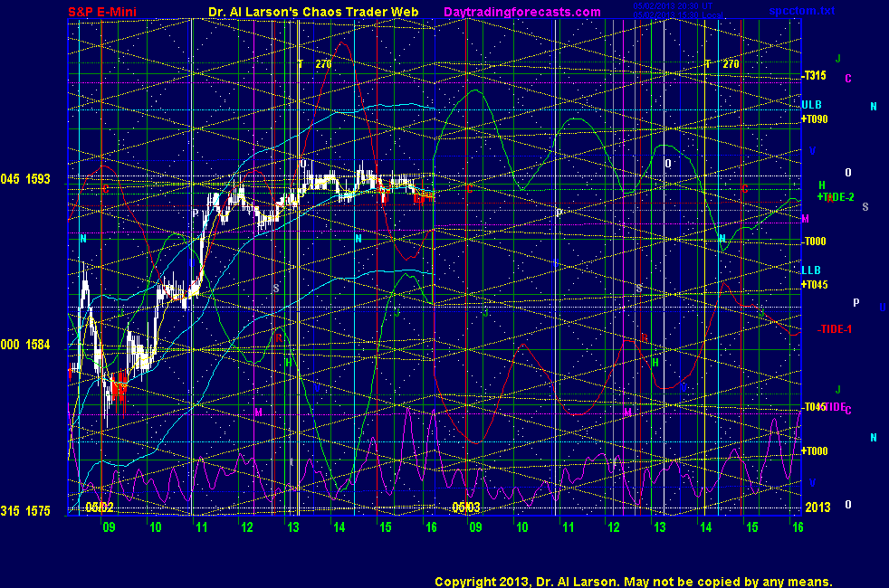Click the -T000 level label
The image size is (889, 588).
814,242
